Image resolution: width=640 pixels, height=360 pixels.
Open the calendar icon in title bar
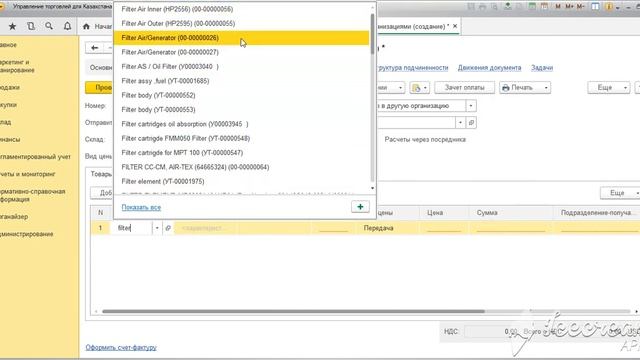click(x=544, y=7)
